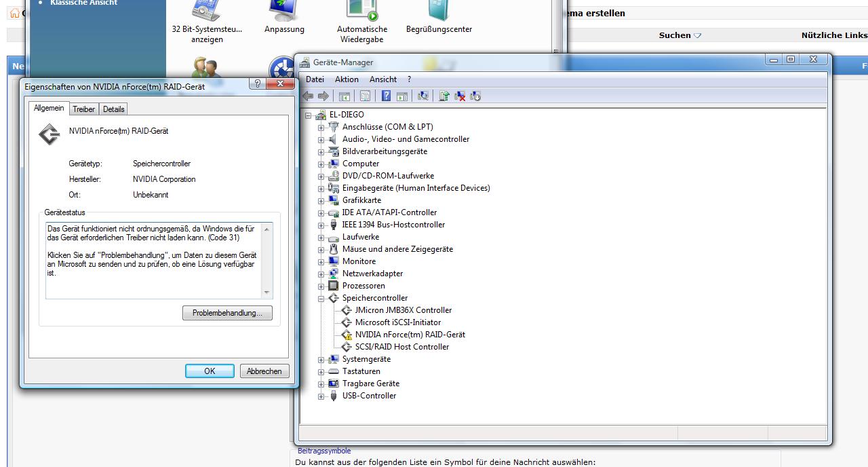Viewport: 868px width, 467px height.
Task: Open 32 Bit-Systemsteuerung anzeigen item
Action: coord(207,22)
